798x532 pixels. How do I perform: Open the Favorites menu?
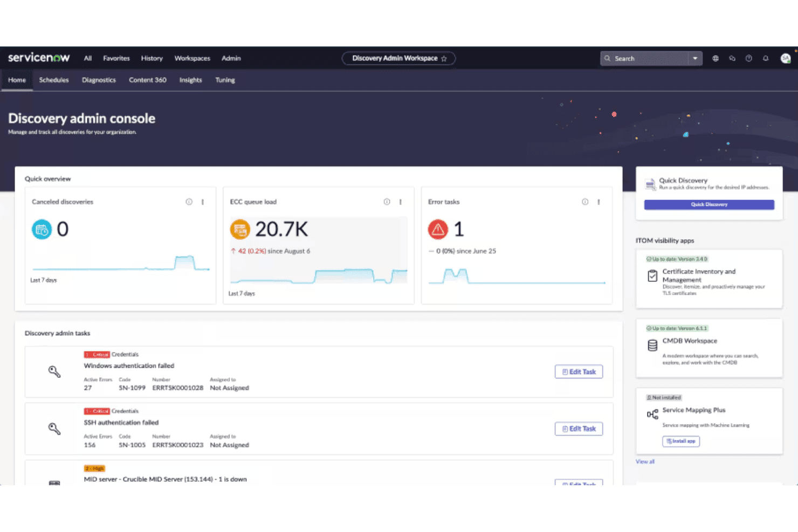pyautogui.click(x=116, y=58)
